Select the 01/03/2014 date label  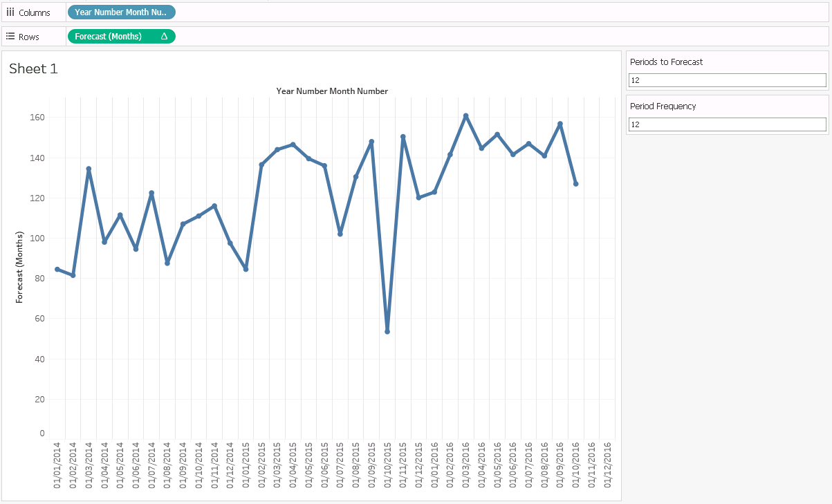click(89, 465)
